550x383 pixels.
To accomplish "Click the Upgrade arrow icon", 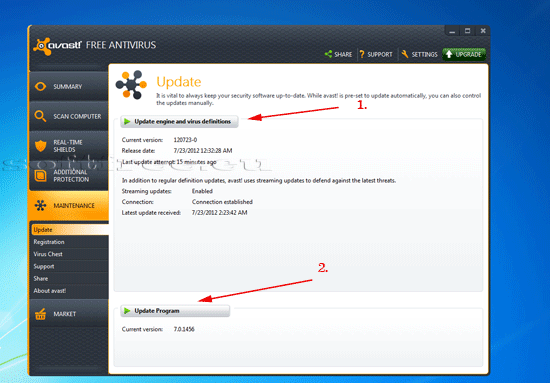I will point(449,54).
